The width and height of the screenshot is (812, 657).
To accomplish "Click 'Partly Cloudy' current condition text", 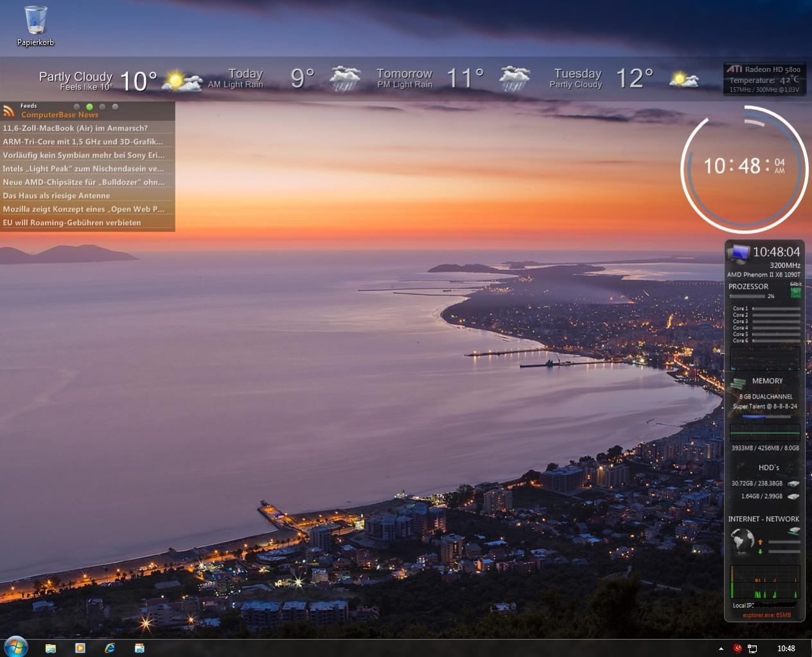I will 76,76.
